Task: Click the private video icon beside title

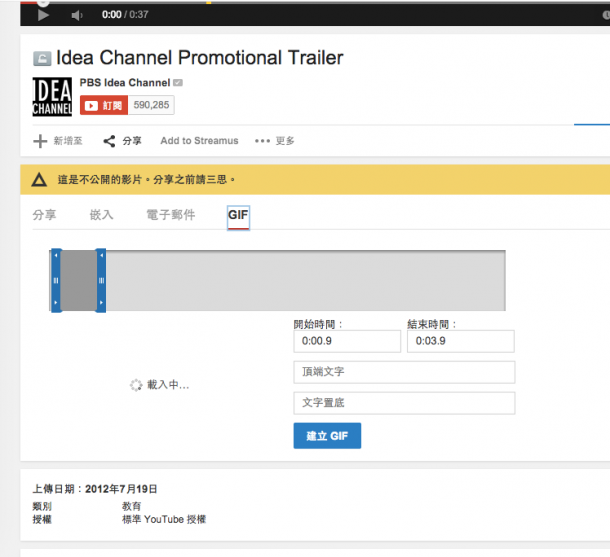Action: (42, 58)
